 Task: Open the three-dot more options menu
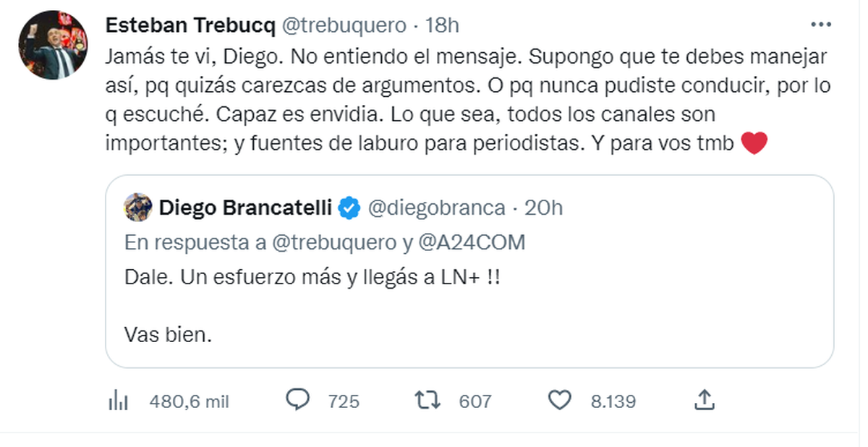coord(821,25)
